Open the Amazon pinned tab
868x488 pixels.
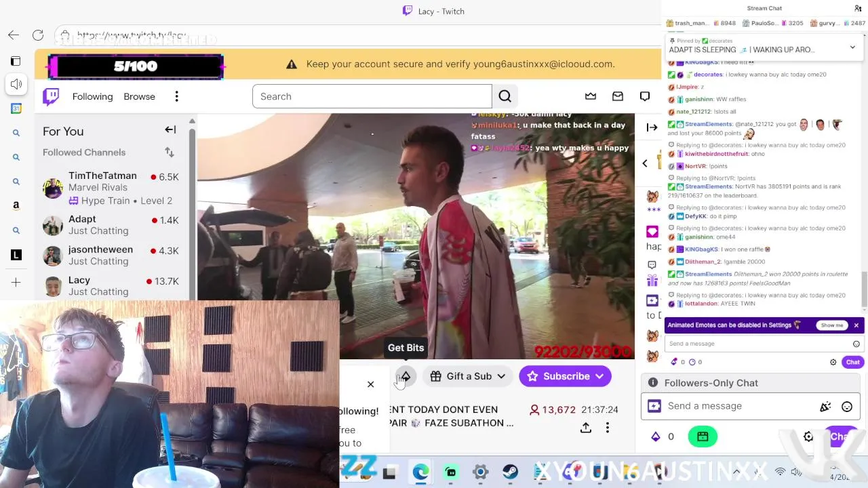[x=16, y=206]
